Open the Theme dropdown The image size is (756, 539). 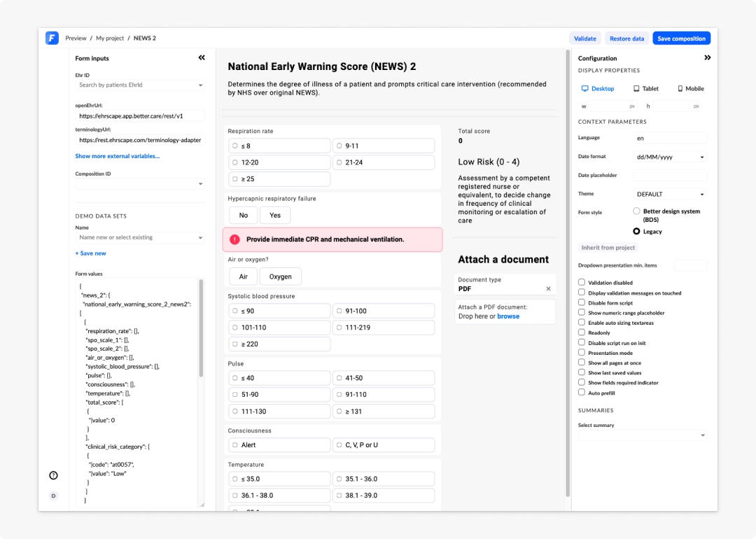coord(670,195)
